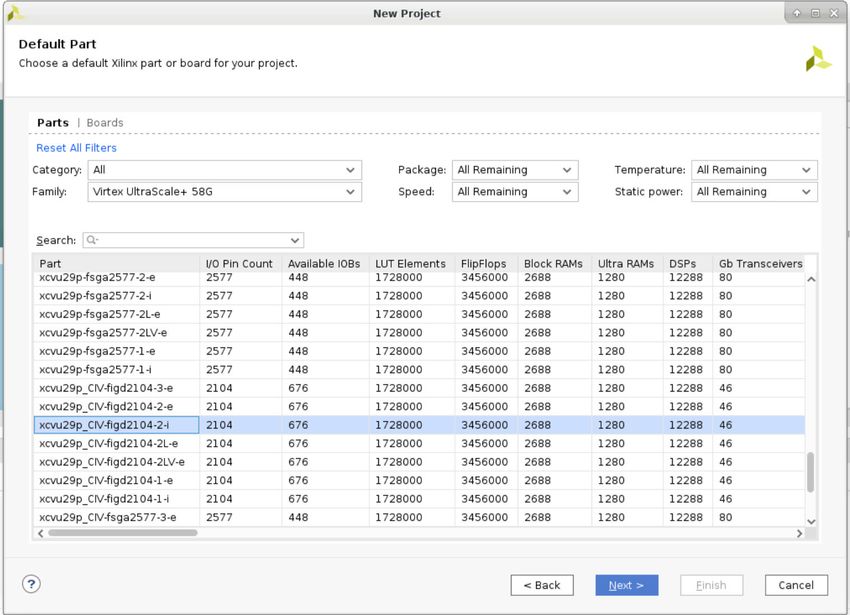The width and height of the screenshot is (850, 615).
Task: Sort by the Ultra RAMs column header
Action: coord(627,264)
